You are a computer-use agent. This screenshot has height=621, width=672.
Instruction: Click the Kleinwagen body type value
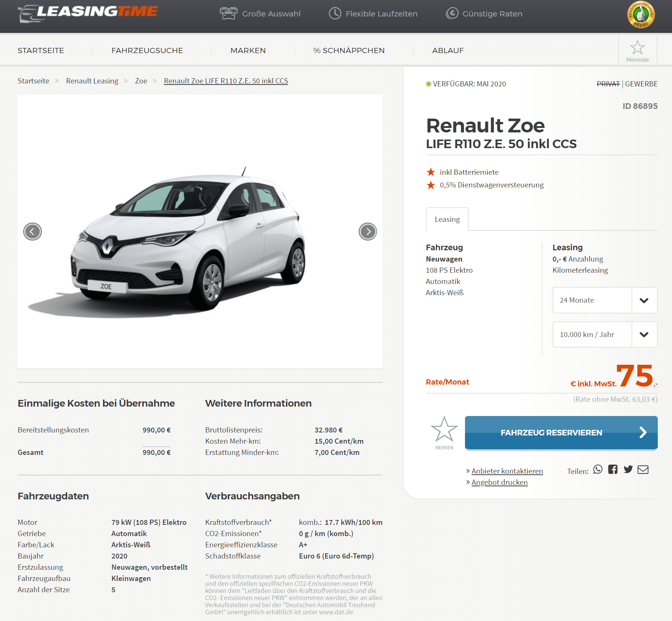click(x=131, y=578)
